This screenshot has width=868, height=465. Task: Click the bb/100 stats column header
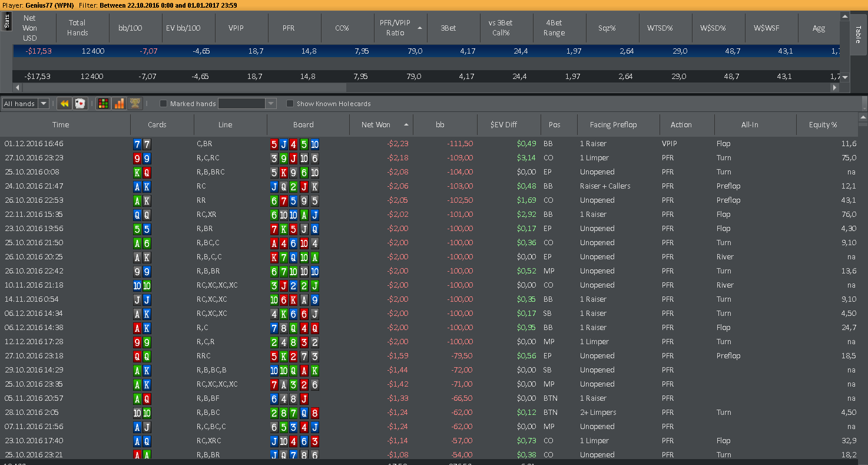pos(130,28)
